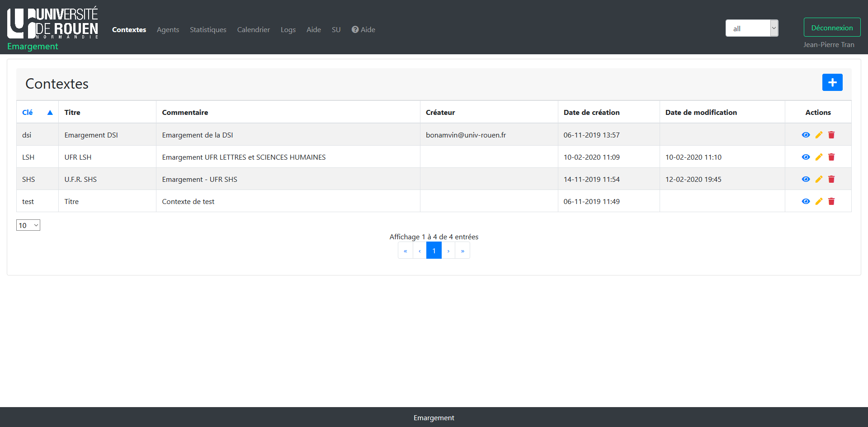868x427 pixels.
Task: View the dsi context with eye icon
Action: point(806,135)
